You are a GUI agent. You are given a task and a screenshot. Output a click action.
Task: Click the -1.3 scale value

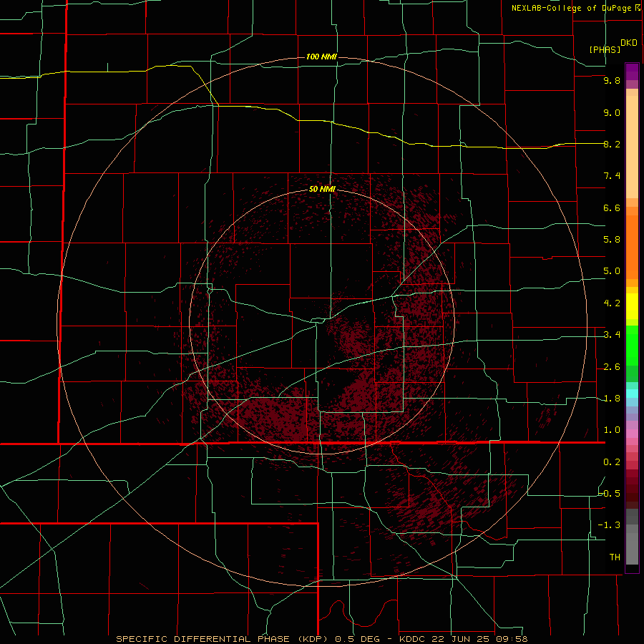click(610, 525)
